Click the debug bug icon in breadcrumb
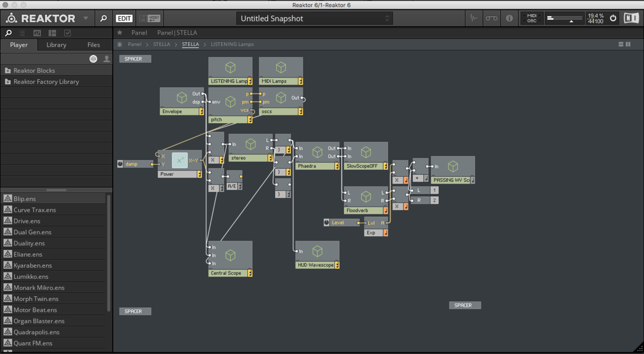Screen dimensions: 644x354 tap(119, 45)
